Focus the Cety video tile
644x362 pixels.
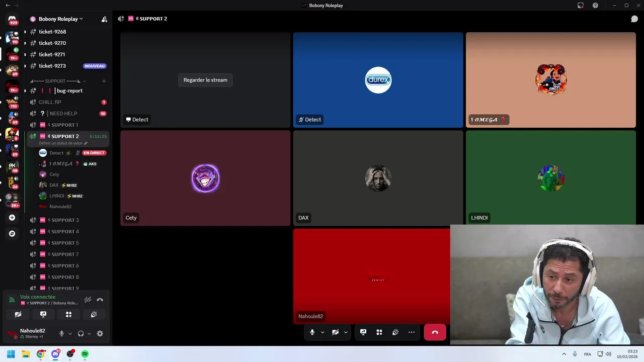point(205,178)
